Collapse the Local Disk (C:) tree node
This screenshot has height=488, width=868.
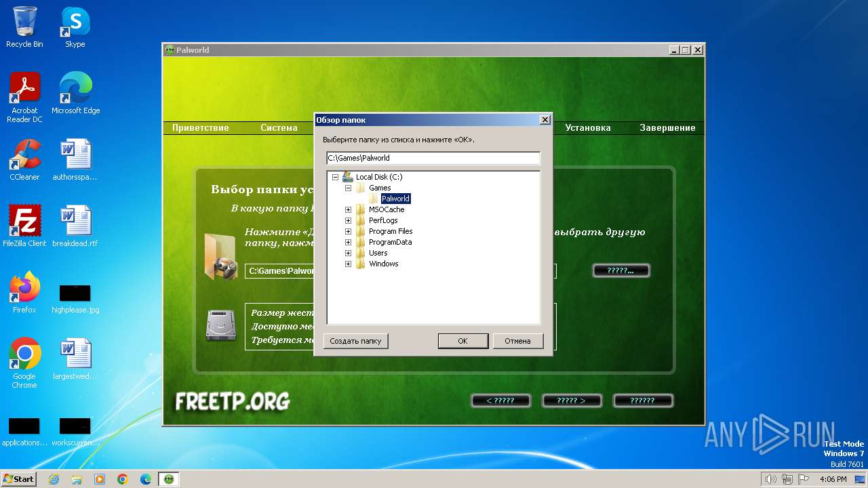click(335, 177)
